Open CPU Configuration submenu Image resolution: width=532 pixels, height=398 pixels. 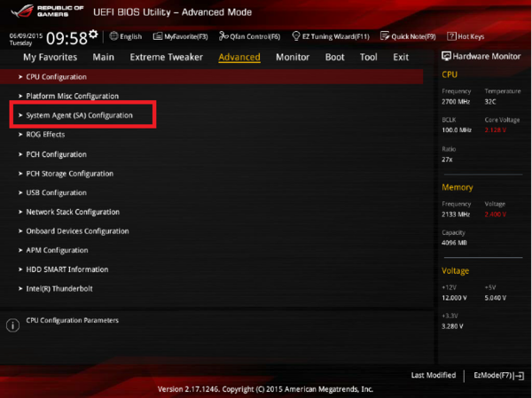click(x=211, y=77)
